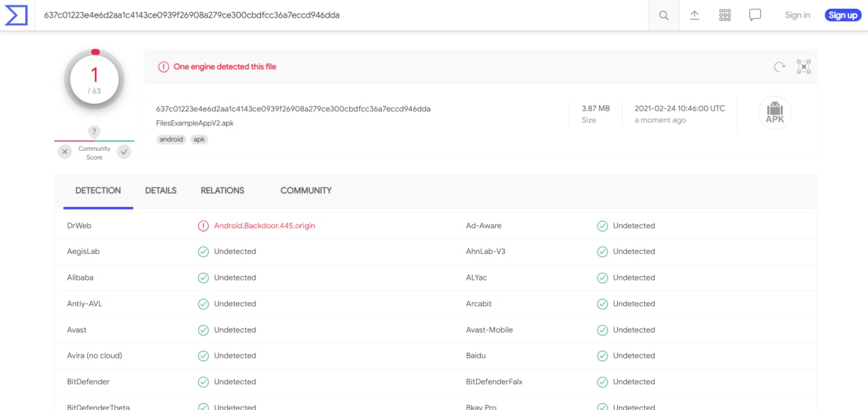Click the 2021-02-24 10:46:00 UTC timestamp

click(x=679, y=109)
